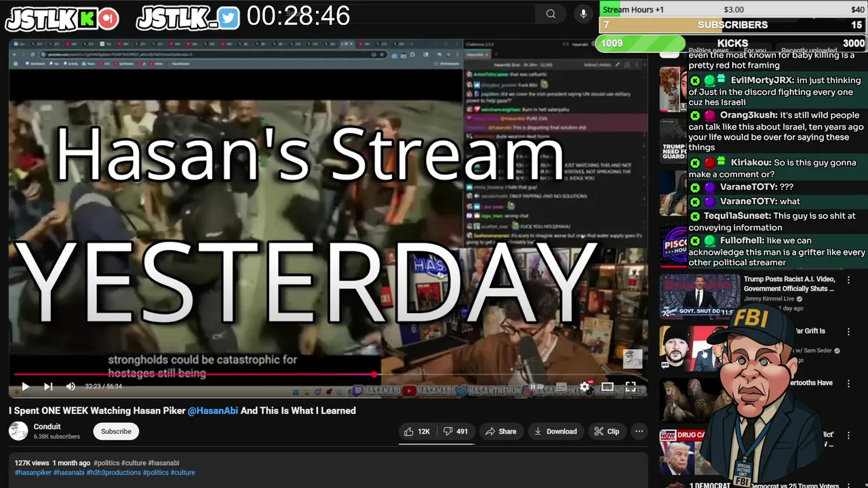
Task: Open the @HasanAbi link in the title
Action: [213, 411]
